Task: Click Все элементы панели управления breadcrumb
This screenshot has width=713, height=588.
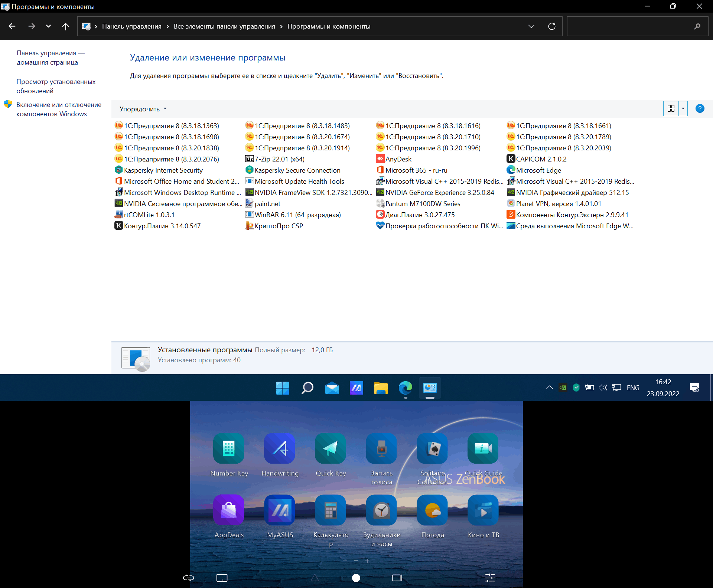Action: (x=224, y=26)
